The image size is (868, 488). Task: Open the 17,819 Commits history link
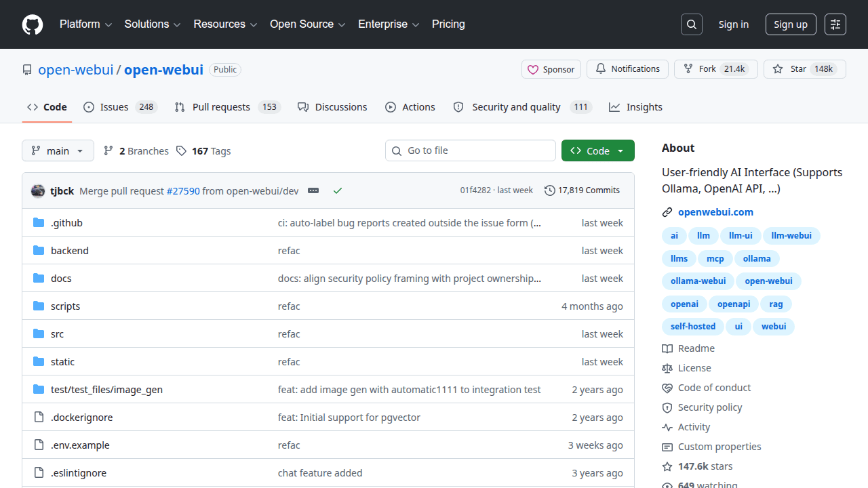coord(583,190)
